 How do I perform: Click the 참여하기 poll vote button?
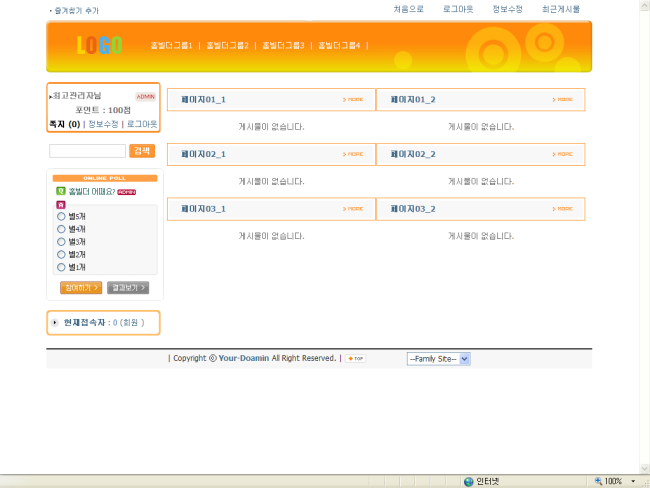(80, 288)
